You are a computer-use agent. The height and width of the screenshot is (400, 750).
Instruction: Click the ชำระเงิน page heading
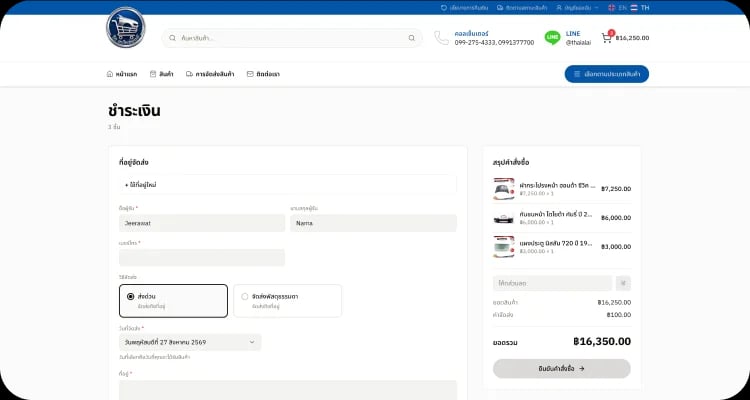click(134, 111)
